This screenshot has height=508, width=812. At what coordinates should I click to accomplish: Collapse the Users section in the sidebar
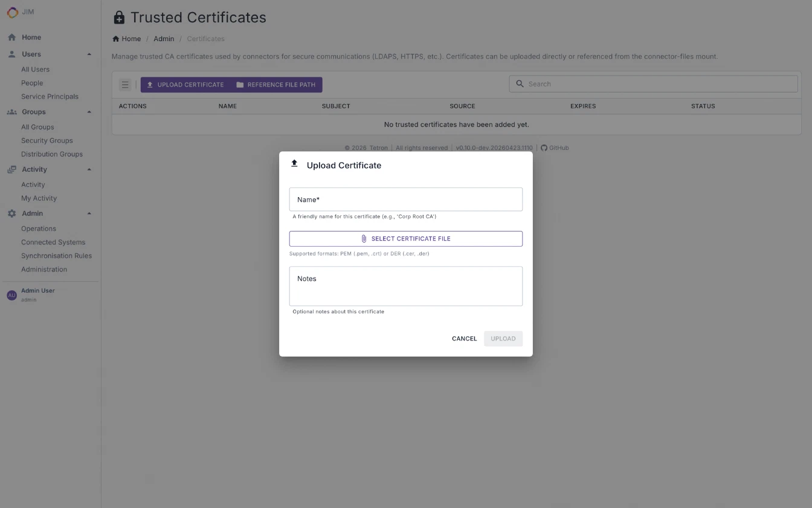(x=89, y=54)
